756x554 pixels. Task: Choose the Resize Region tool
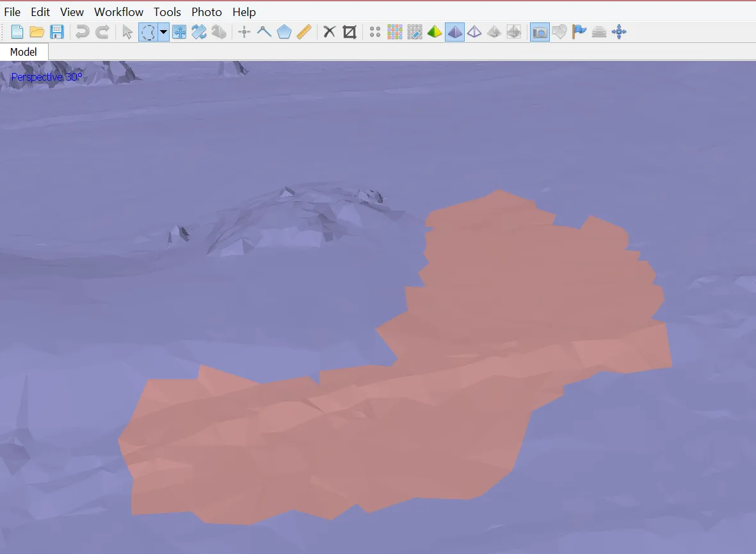[x=179, y=32]
